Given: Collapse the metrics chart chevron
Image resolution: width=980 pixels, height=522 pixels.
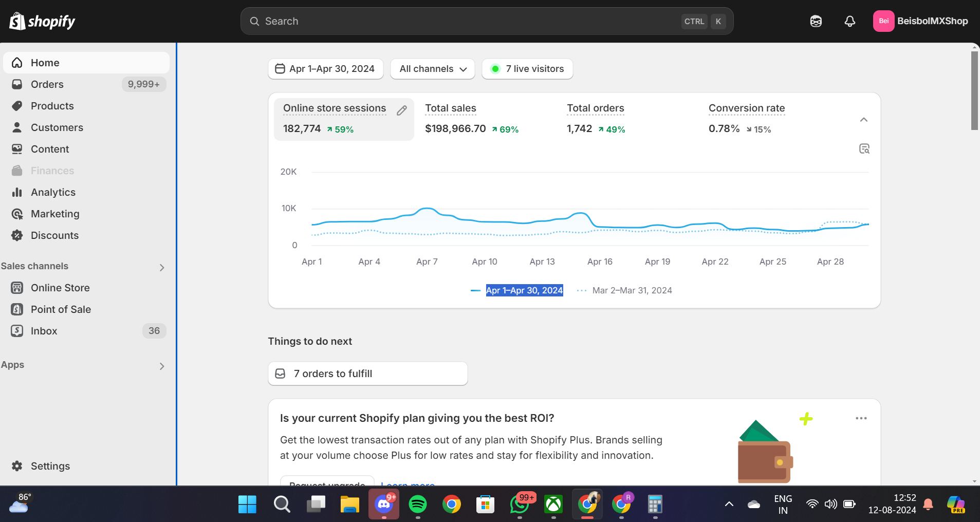Looking at the screenshot, I should 864,120.
